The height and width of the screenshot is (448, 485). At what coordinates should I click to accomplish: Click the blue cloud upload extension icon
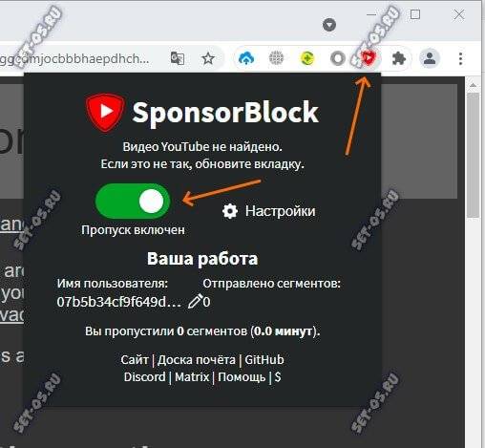pyautogui.click(x=246, y=58)
